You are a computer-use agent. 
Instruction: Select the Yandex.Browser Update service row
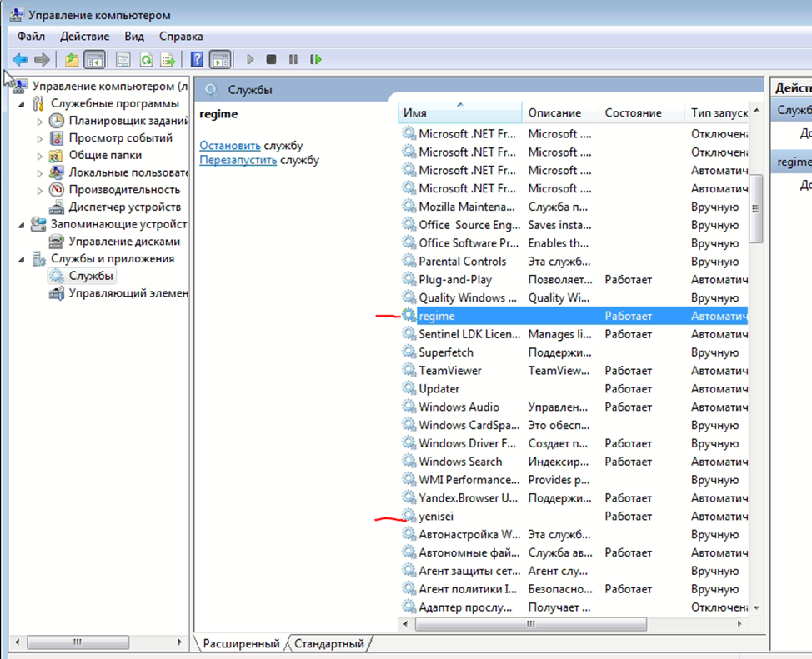click(x=574, y=497)
